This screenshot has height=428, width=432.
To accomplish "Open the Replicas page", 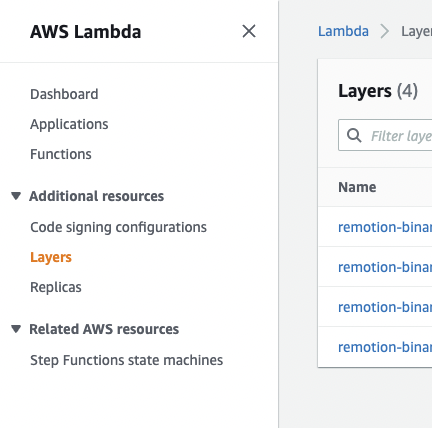I will pos(56,287).
